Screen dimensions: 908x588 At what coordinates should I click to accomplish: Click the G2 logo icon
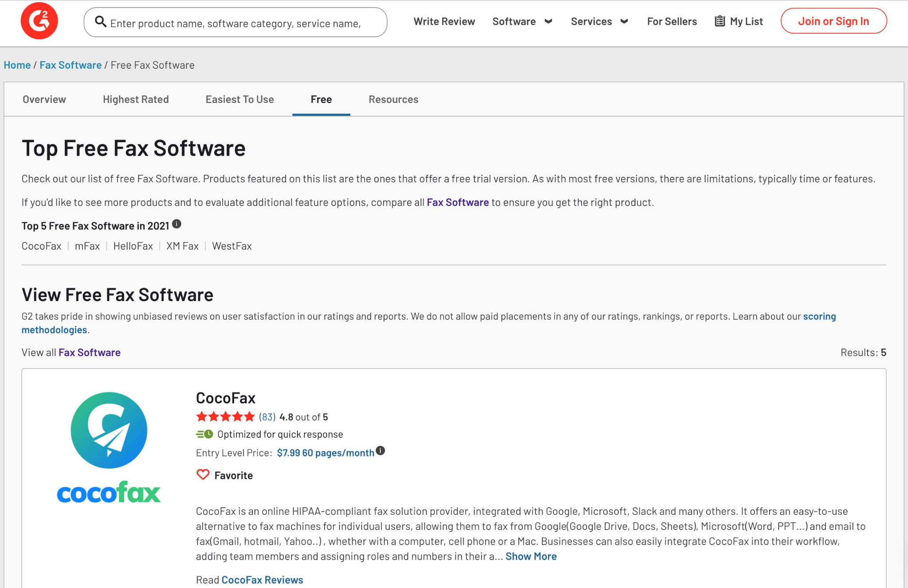(39, 21)
